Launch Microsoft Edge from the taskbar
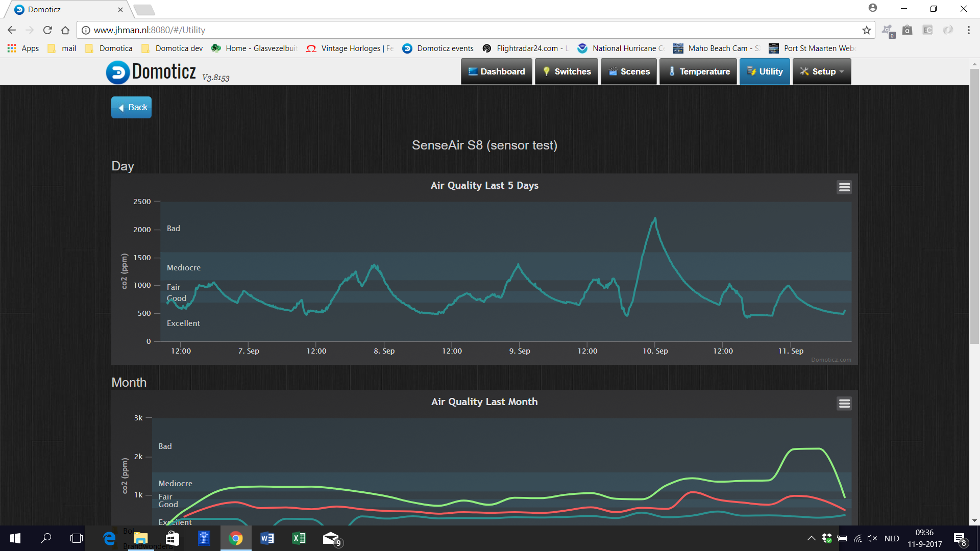The width and height of the screenshot is (980, 551). click(x=109, y=538)
